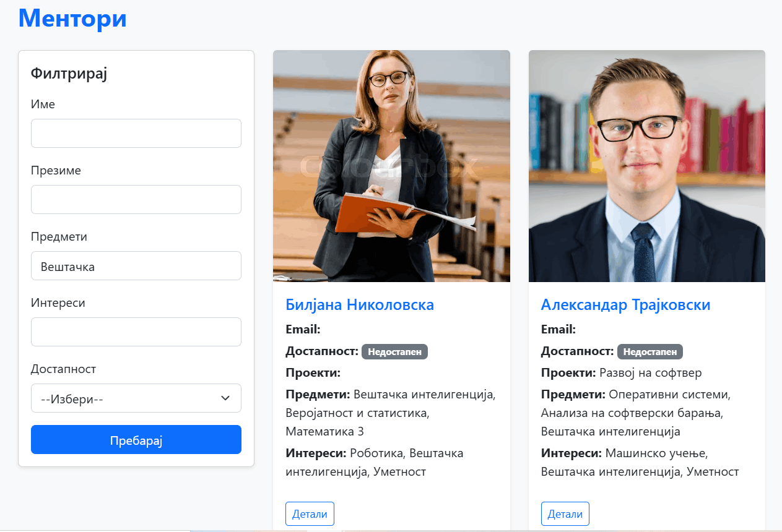Click Билјана Николовска's photo
Image resolution: width=782 pixels, height=532 pixels.
[391, 166]
